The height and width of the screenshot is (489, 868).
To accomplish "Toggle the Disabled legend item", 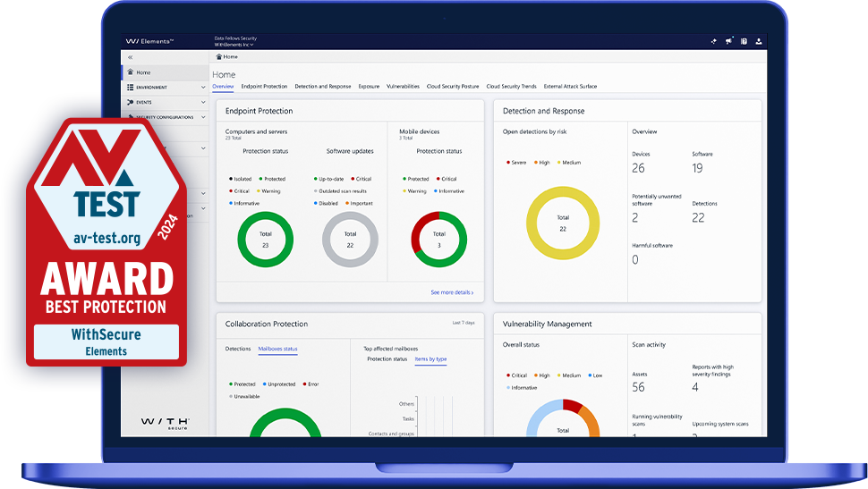I will pos(326,203).
